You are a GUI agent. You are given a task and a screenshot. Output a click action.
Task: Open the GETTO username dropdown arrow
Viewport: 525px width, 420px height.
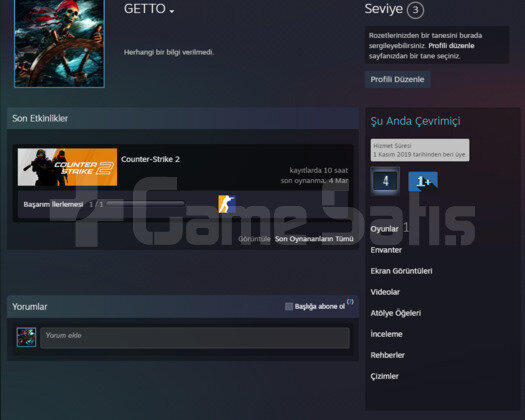tap(172, 11)
